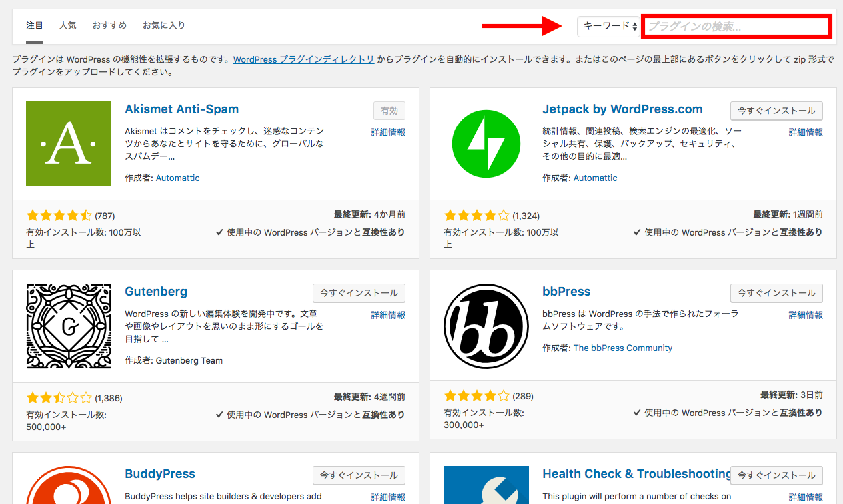Click the Akismet Anti-Spam plugin icon

[x=69, y=144]
